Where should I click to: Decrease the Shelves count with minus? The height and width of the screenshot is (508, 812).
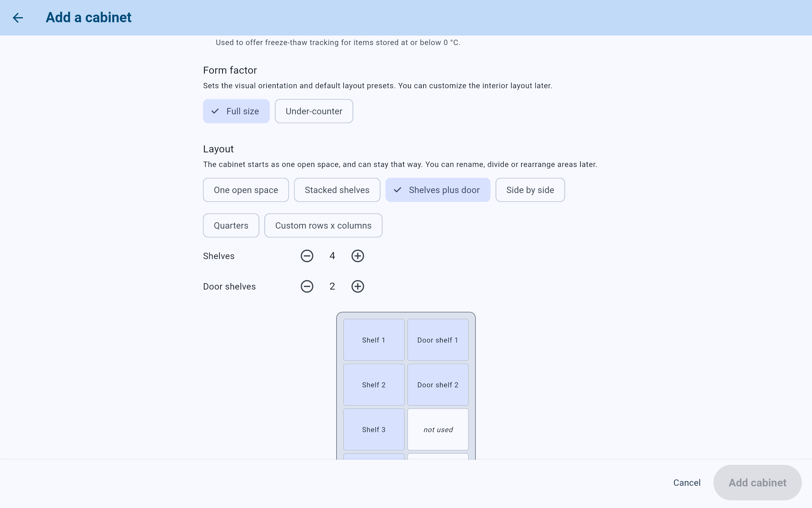pos(307,256)
